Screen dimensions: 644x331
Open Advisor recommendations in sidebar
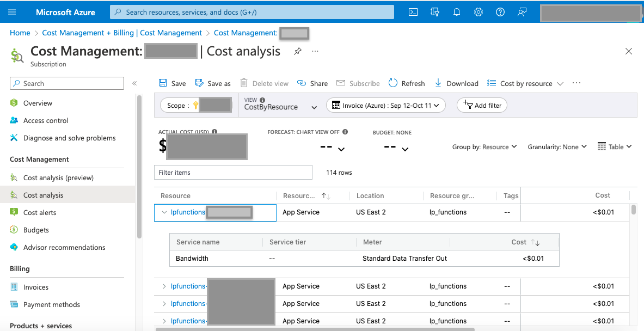(x=58, y=248)
